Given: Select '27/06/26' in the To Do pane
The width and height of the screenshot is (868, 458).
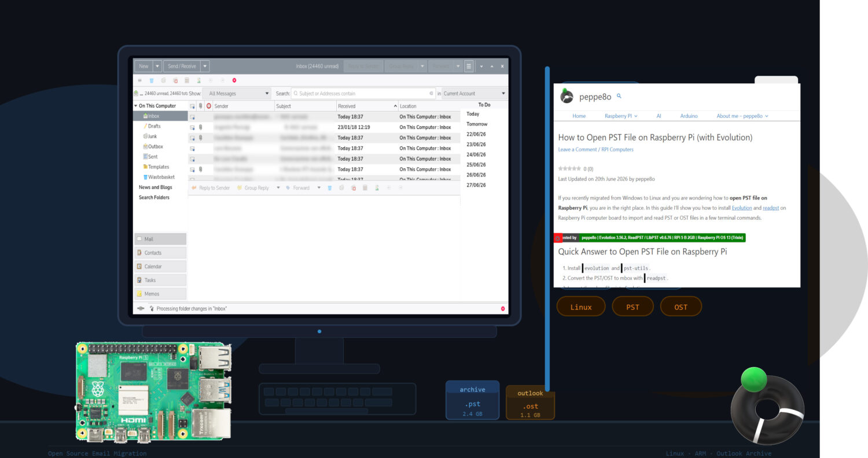Looking at the screenshot, I should click(476, 185).
